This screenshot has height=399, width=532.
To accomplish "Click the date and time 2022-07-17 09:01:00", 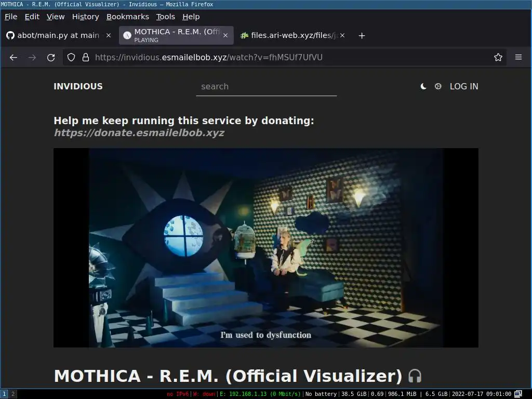I will (x=482, y=394).
